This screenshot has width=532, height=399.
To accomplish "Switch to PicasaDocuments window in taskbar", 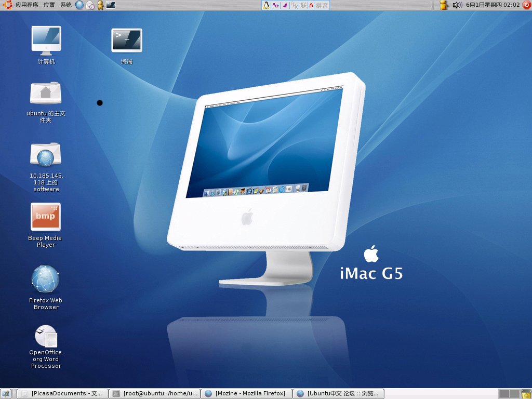I will pyautogui.click(x=63, y=394).
